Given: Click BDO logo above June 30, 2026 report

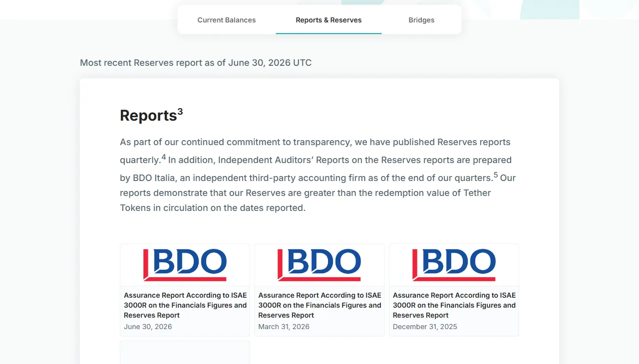Looking at the screenshot, I should tap(185, 265).
